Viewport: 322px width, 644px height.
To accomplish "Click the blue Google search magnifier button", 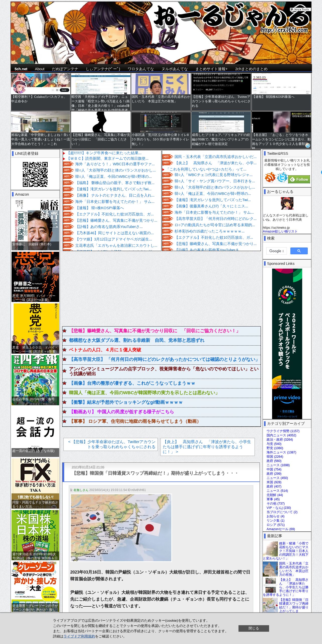I will (x=299, y=251).
